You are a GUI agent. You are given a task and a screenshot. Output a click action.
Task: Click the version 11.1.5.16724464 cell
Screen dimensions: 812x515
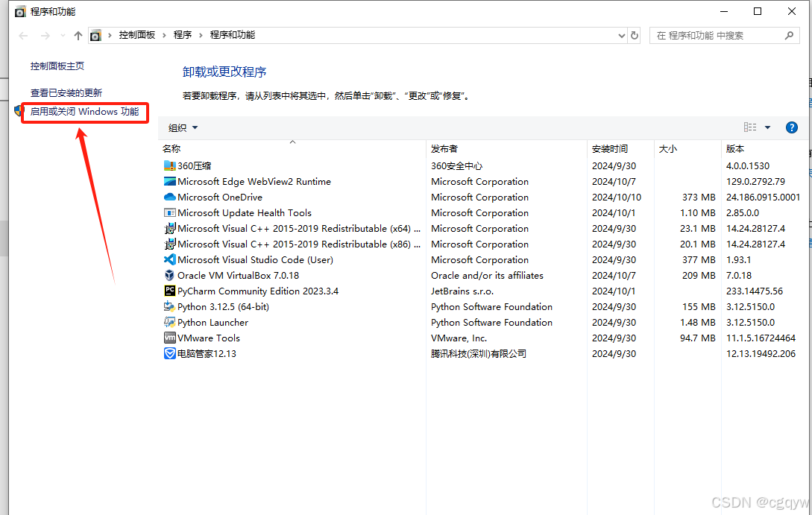click(761, 338)
